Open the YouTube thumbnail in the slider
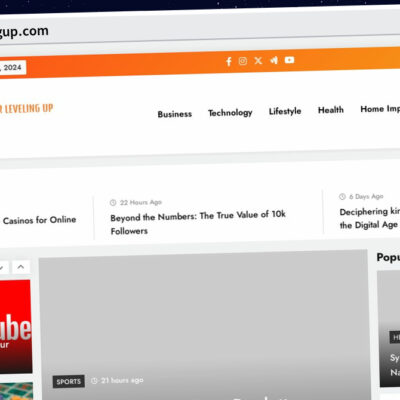Viewport: 400px width, 400px height. coord(15,327)
